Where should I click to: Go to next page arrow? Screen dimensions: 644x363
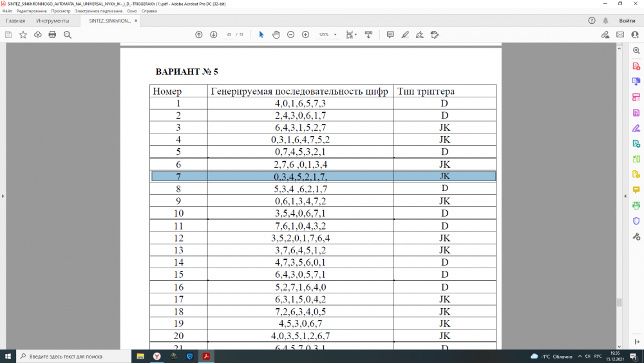pos(214,35)
